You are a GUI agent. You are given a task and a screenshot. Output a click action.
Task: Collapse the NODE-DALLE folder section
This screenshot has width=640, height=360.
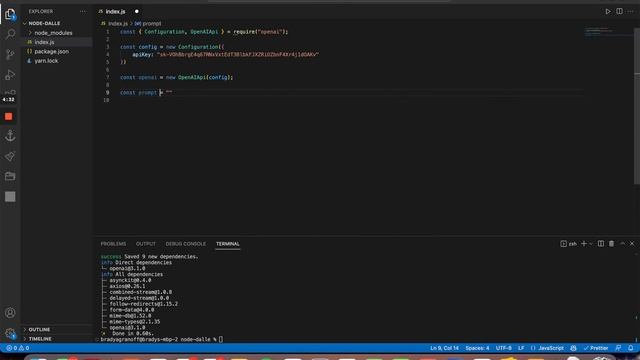click(x=44, y=23)
